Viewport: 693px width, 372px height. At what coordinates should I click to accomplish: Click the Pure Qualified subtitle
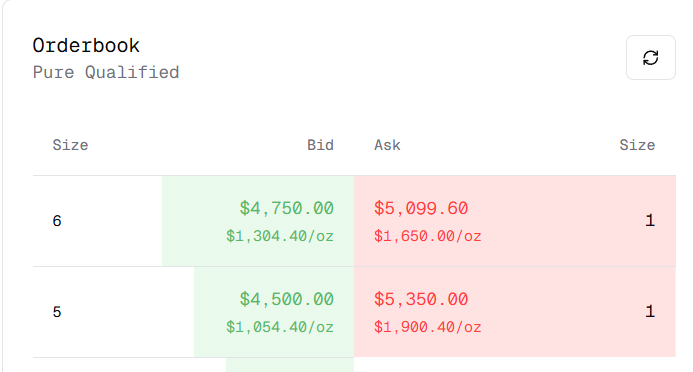tap(106, 72)
